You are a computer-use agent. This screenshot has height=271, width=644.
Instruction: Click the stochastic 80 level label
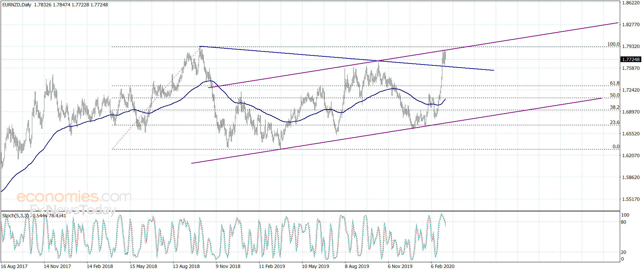(623, 222)
